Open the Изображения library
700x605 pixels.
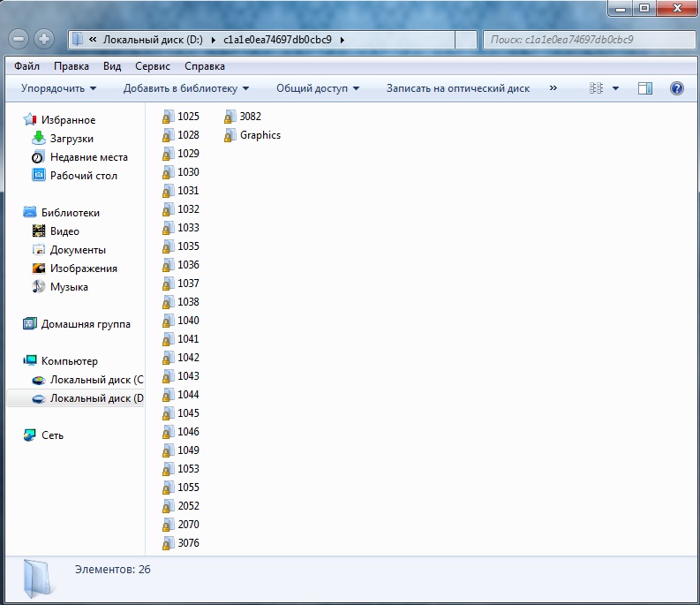coord(84,268)
